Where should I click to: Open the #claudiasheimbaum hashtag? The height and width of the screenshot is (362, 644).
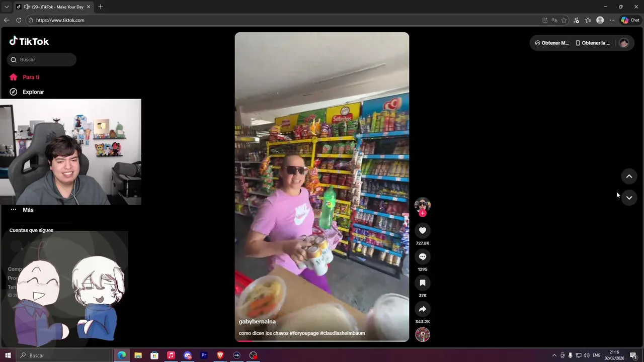coord(343,333)
